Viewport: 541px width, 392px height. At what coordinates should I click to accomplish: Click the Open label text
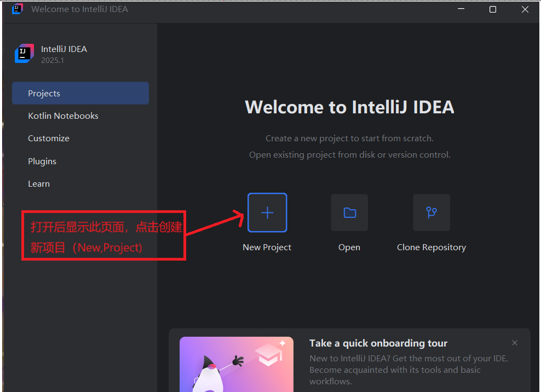point(349,247)
